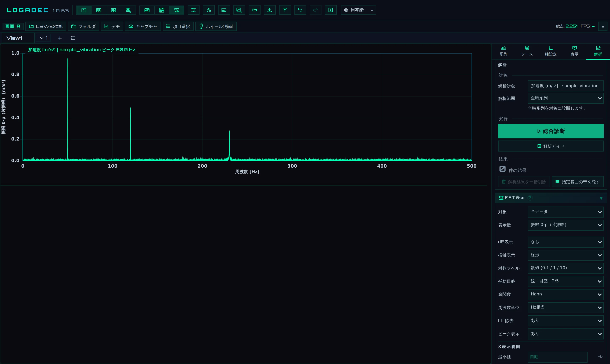This screenshot has width=610, height=364.
Task: Open CSV/Excel file import
Action: coord(46,26)
